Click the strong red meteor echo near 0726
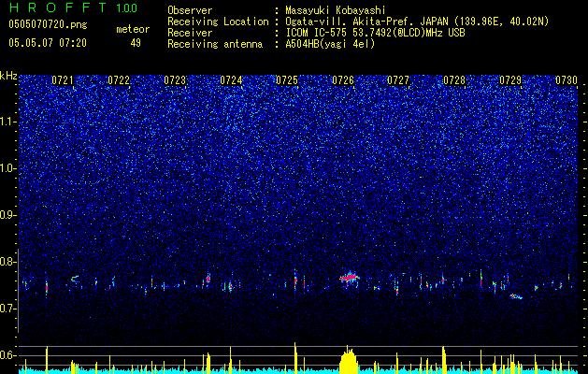This screenshot has height=374, width=588. pos(350,278)
